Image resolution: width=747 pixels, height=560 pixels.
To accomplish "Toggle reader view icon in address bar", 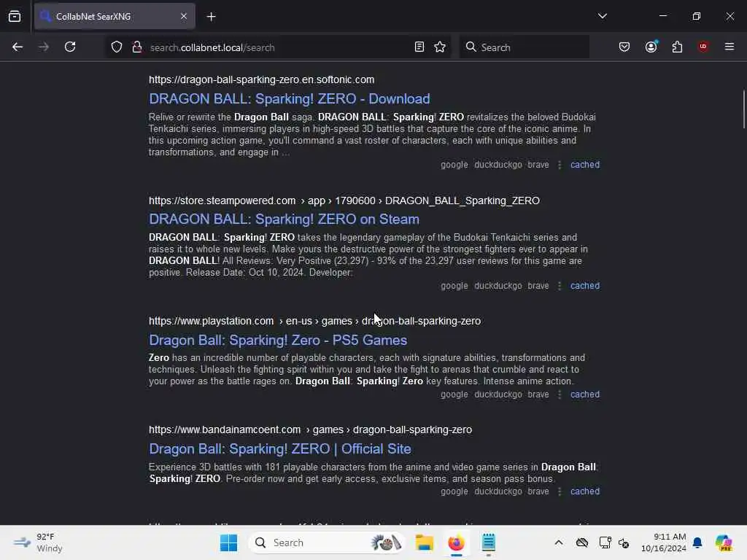I will click(419, 47).
